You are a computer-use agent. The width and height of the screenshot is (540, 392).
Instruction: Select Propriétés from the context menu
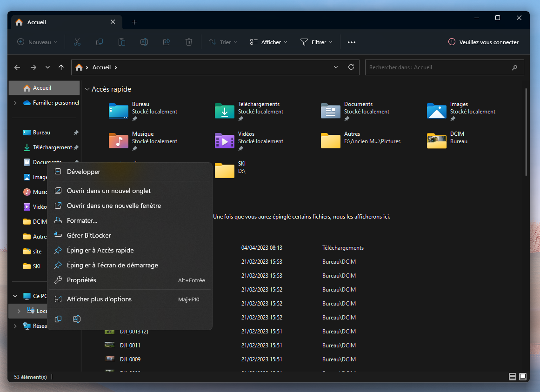[81, 280]
